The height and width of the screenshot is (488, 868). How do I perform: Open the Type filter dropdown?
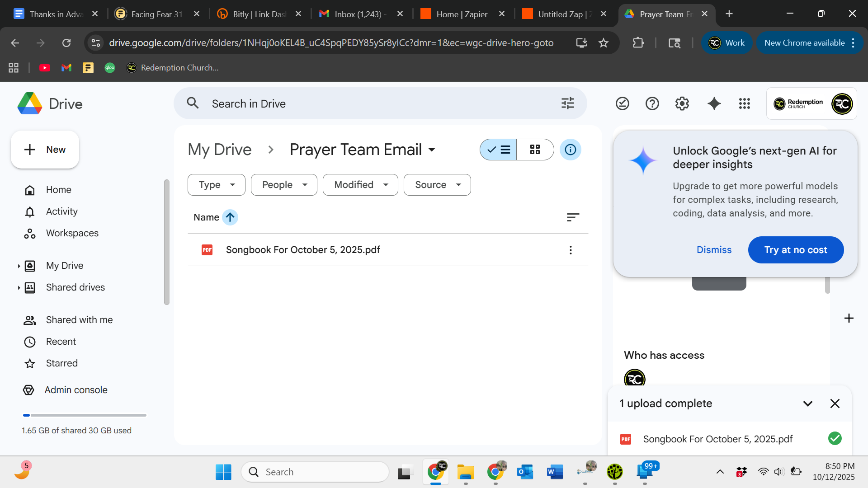216,185
